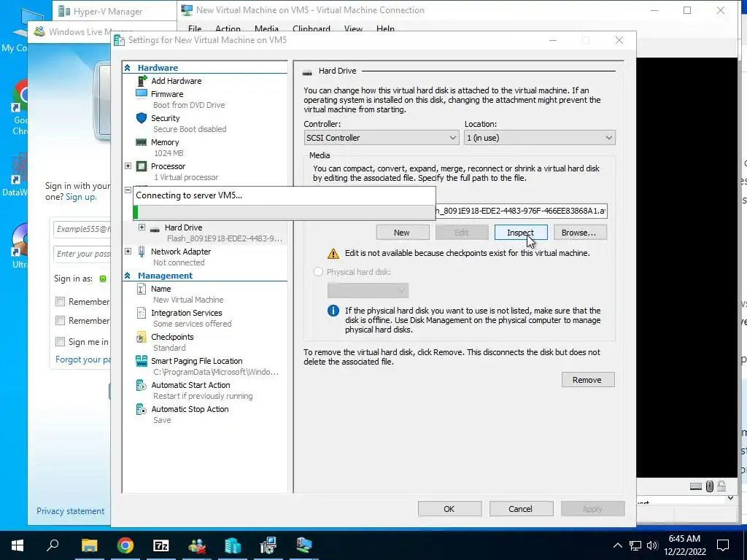
Task: Select the Hard Drive icon in tree
Action: pyautogui.click(x=155, y=228)
